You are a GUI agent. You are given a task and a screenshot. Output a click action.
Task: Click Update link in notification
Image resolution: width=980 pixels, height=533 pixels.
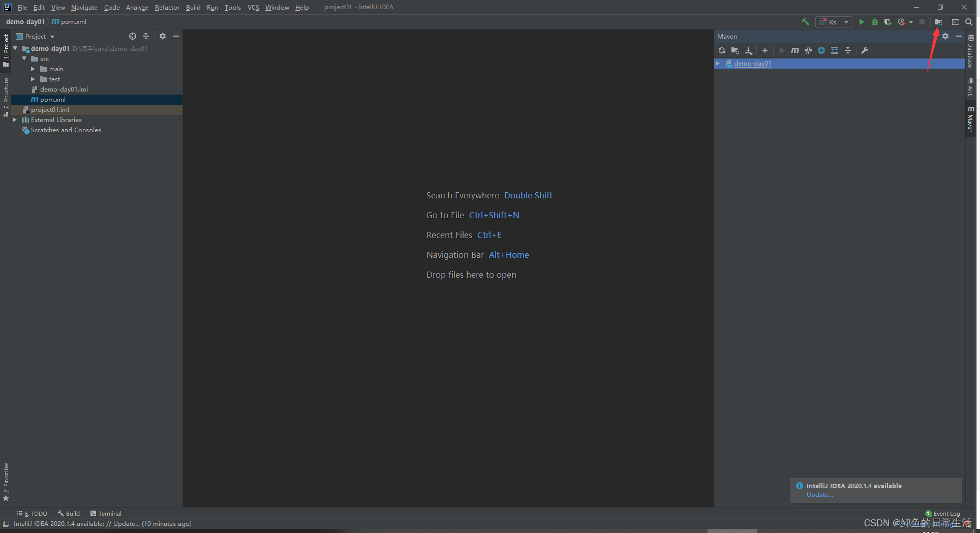pos(819,495)
